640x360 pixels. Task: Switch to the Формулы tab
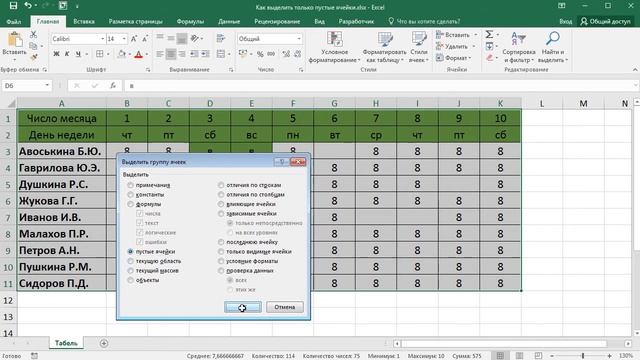[190, 21]
